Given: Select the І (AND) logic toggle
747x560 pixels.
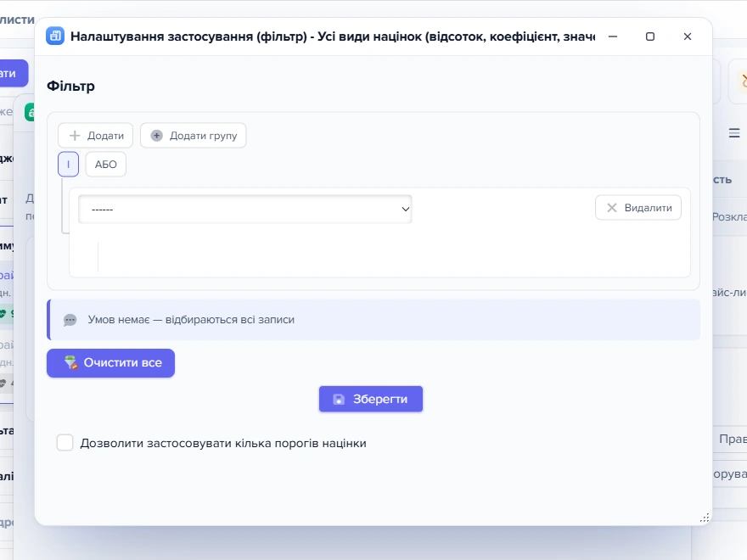Looking at the screenshot, I should tap(68, 165).
